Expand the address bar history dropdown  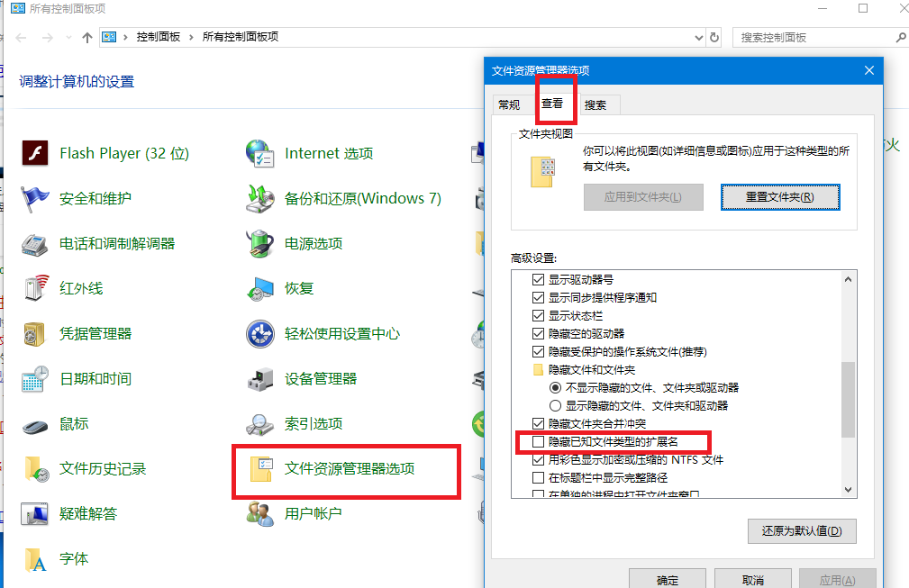[698, 38]
